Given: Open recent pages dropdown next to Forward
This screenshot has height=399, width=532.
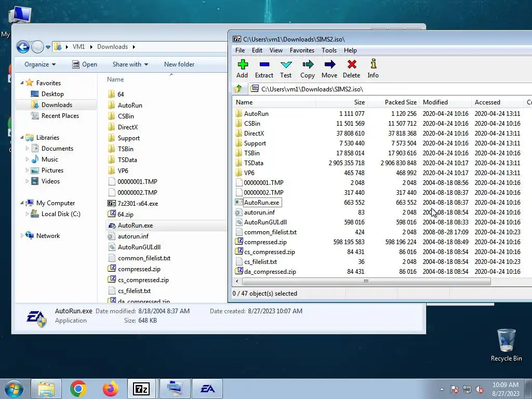Looking at the screenshot, I should (48, 47).
